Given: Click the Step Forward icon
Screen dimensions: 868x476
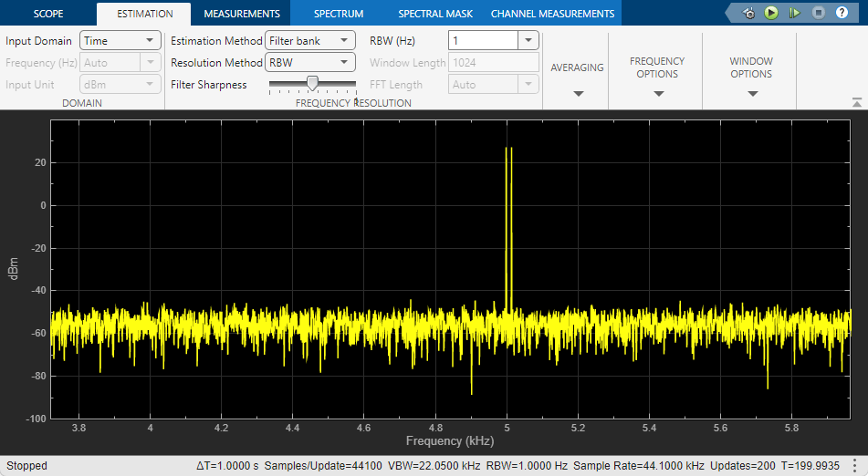Looking at the screenshot, I should click(x=795, y=13).
